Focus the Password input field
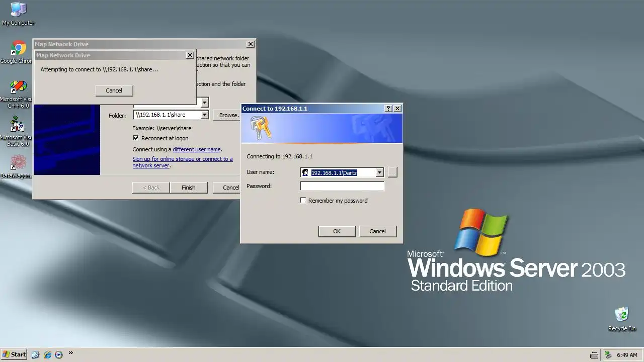Viewport: 644px width, 362px height. (x=342, y=186)
